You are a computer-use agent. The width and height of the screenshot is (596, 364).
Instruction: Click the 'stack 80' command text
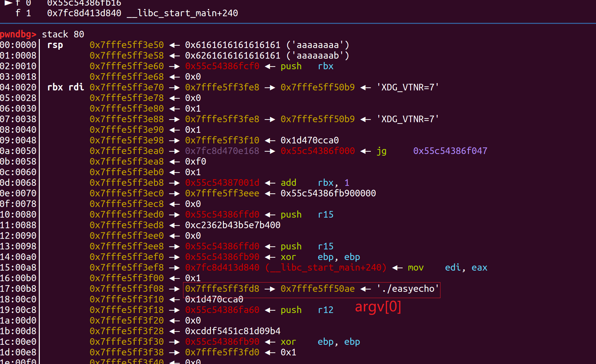[63, 34]
